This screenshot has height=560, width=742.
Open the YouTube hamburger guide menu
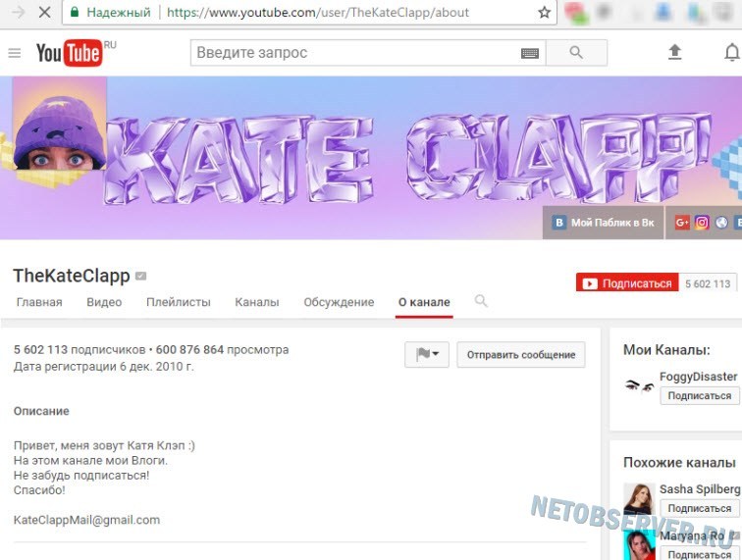tap(15, 53)
